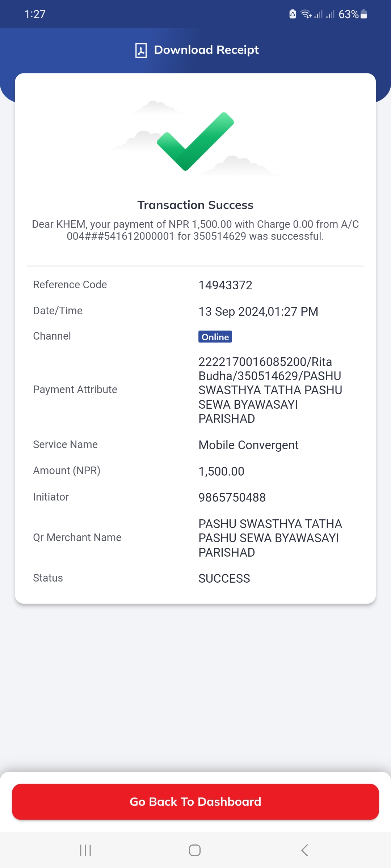391x868 pixels.
Task: Select the initiator number 9865750488
Action: click(x=232, y=498)
